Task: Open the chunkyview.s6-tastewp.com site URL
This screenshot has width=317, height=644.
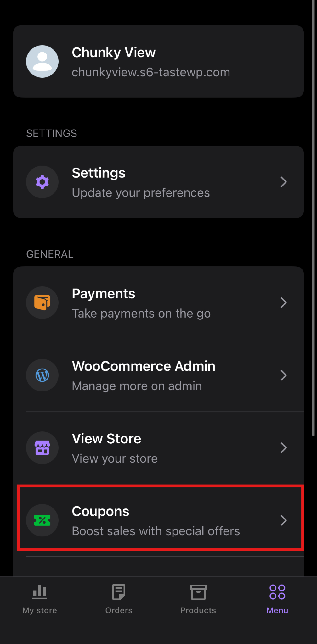Action: click(151, 72)
